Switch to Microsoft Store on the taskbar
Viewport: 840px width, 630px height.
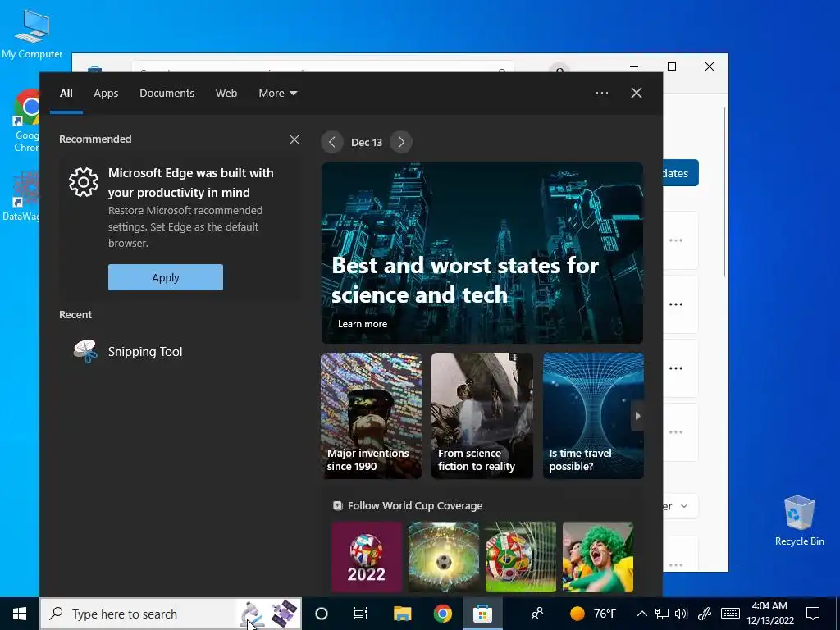[x=482, y=614]
